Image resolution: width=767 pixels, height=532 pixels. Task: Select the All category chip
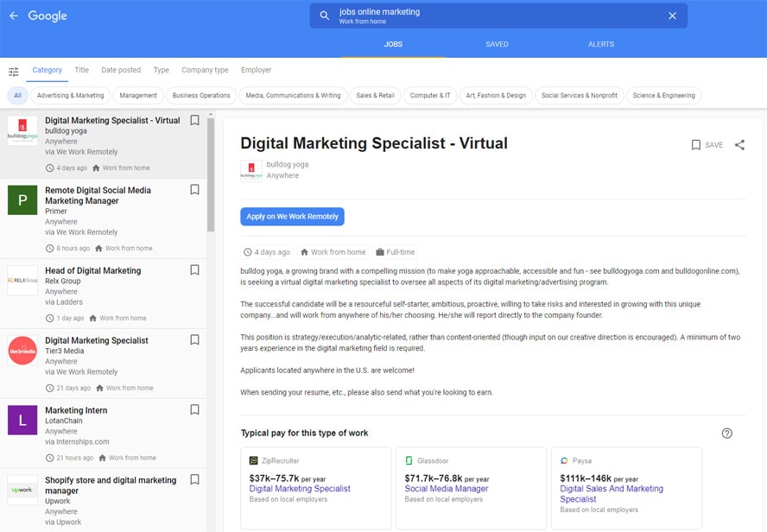coord(17,95)
